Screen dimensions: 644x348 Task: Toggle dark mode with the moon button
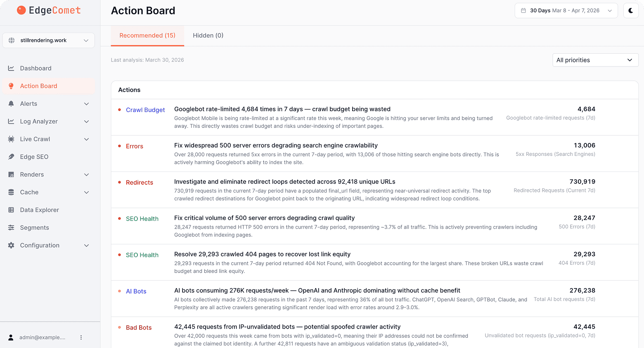[x=631, y=11]
